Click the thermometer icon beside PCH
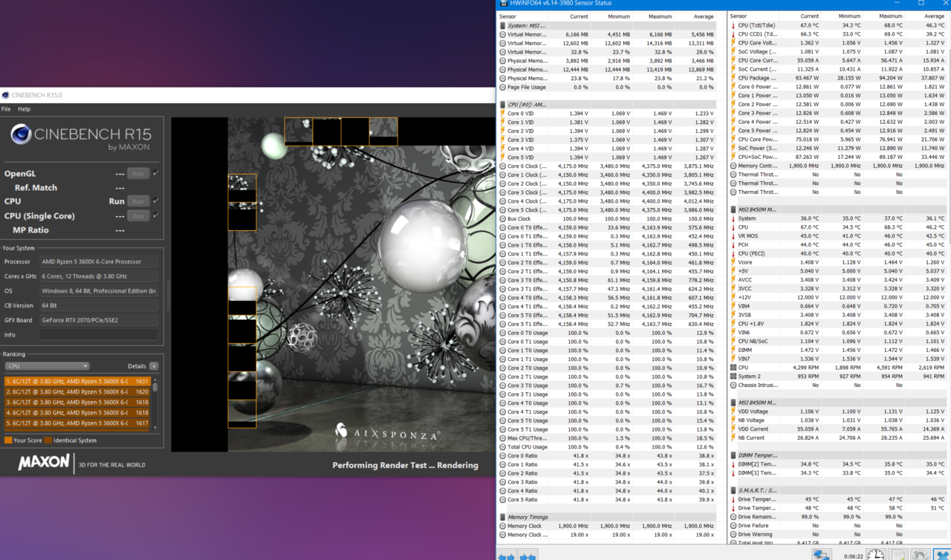 click(x=733, y=244)
